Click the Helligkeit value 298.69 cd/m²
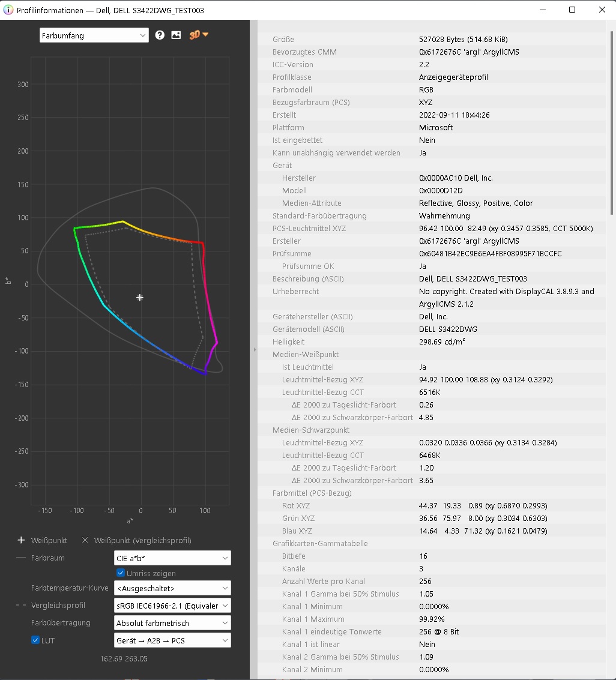616x680 pixels. point(442,342)
